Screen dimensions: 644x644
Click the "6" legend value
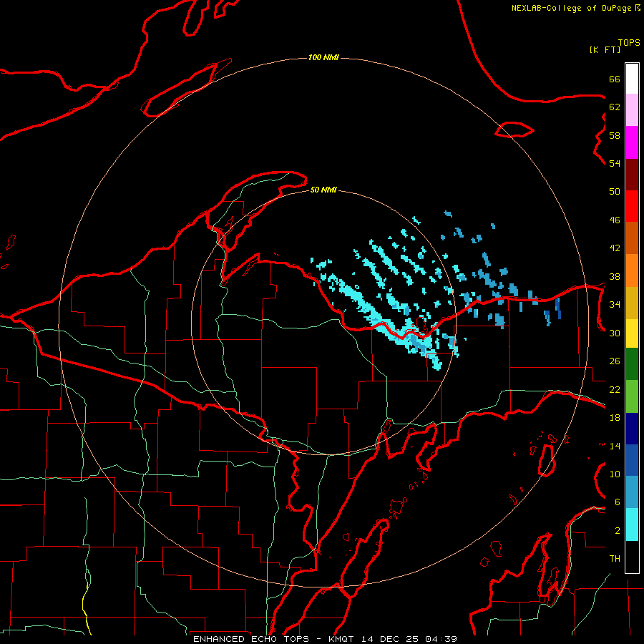point(618,502)
